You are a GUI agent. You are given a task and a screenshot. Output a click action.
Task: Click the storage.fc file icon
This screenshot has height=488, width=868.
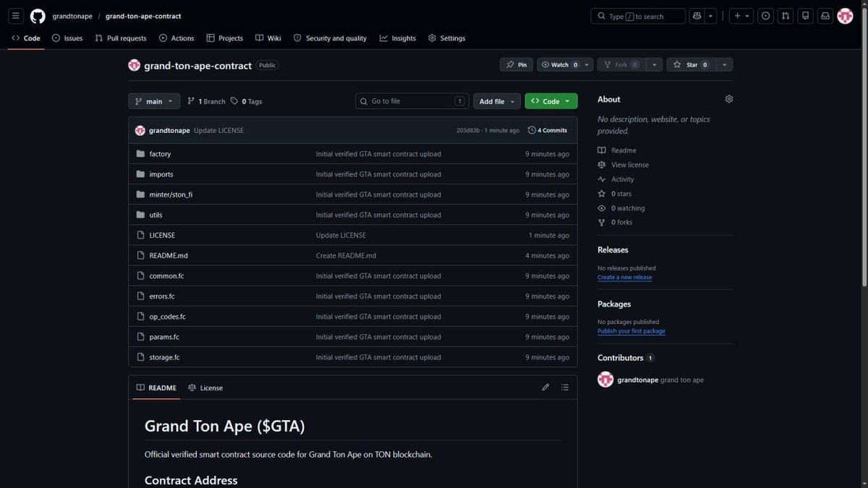click(141, 357)
